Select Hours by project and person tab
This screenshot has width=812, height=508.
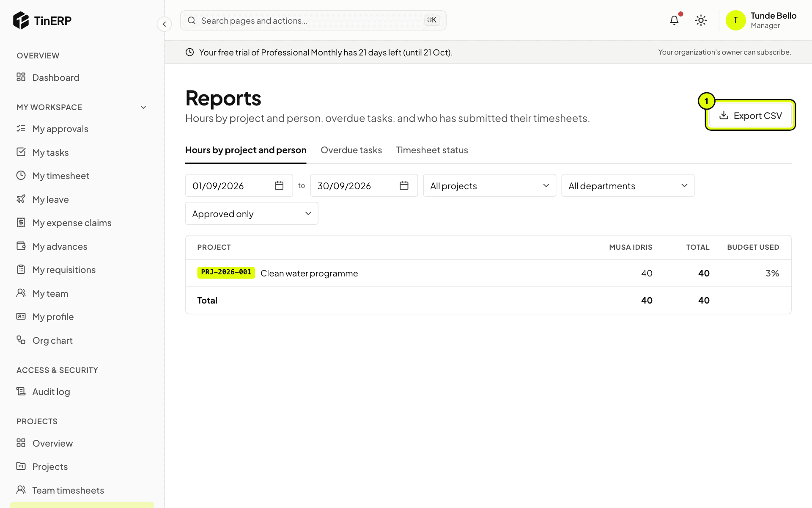[246, 150]
